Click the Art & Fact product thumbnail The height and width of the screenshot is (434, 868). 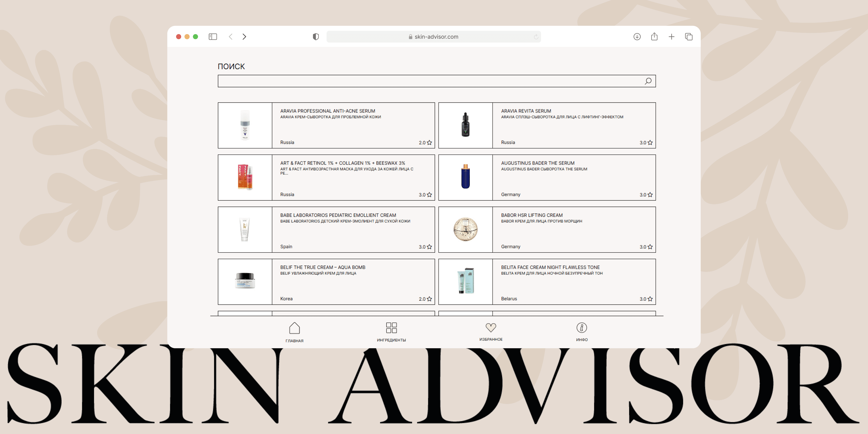point(245,177)
